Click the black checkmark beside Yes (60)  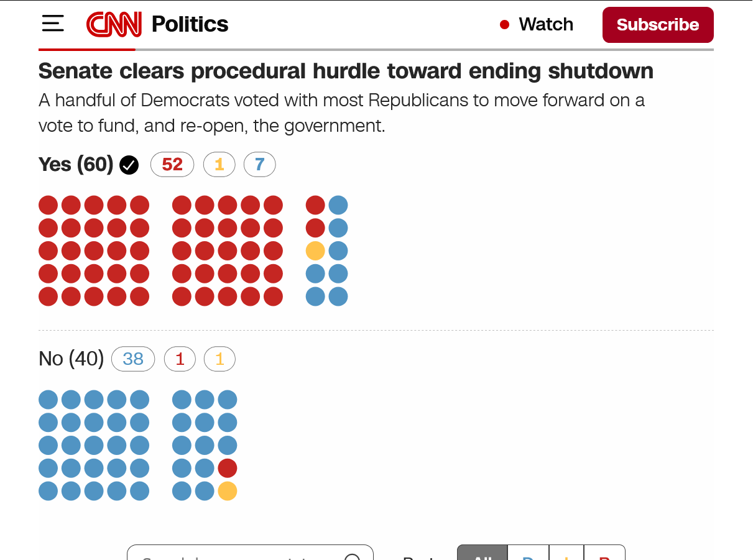click(129, 165)
